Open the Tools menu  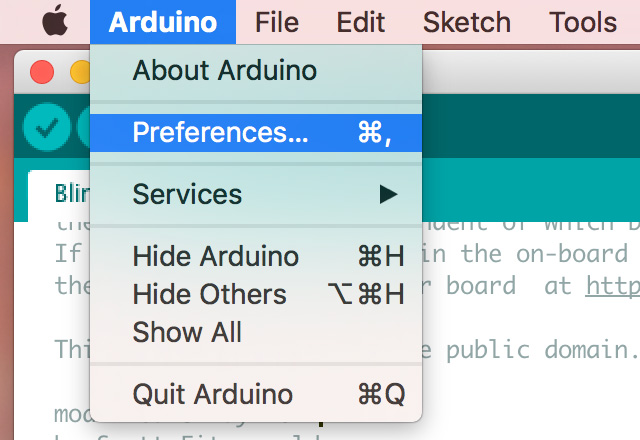pos(583,22)
